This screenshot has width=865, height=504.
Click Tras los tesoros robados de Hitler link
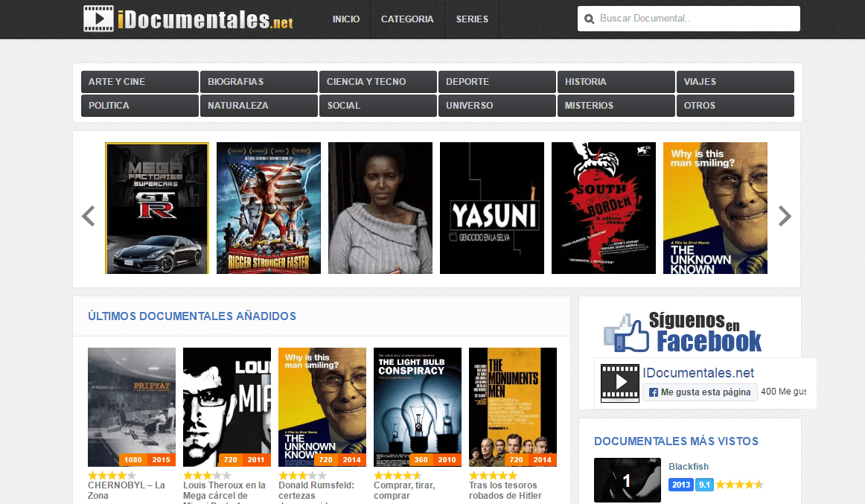pos(505,490)
